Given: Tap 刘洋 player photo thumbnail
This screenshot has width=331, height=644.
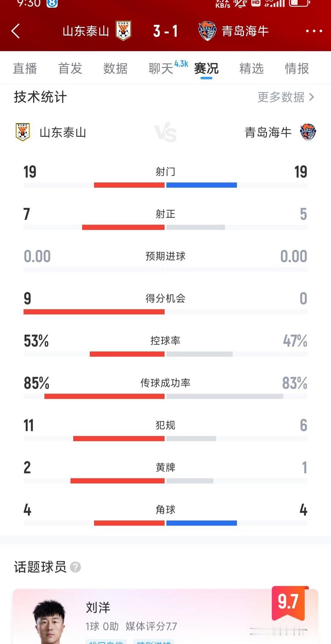Looking at the screenshot, I should [x=49, y=623].
